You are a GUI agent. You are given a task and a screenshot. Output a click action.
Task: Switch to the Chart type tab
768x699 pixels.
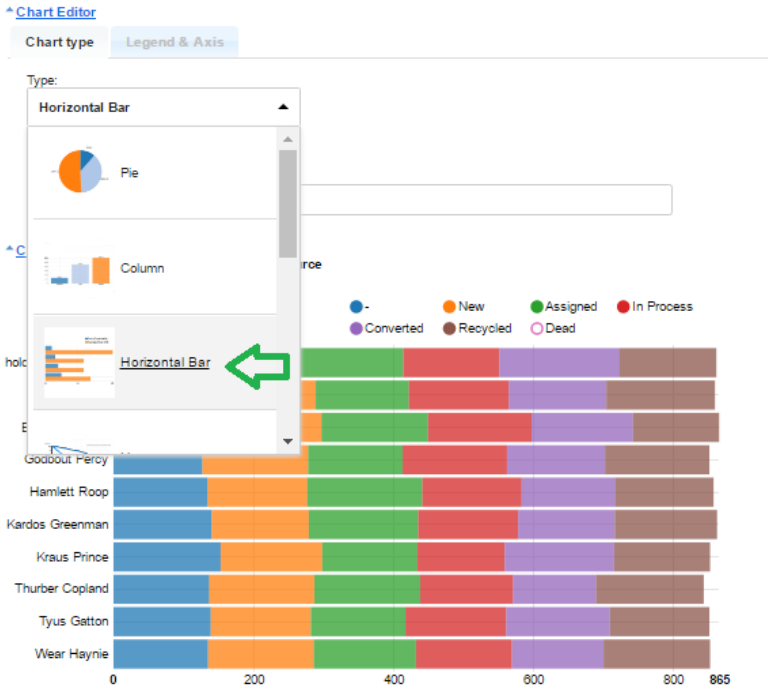[x=59, y=42]
